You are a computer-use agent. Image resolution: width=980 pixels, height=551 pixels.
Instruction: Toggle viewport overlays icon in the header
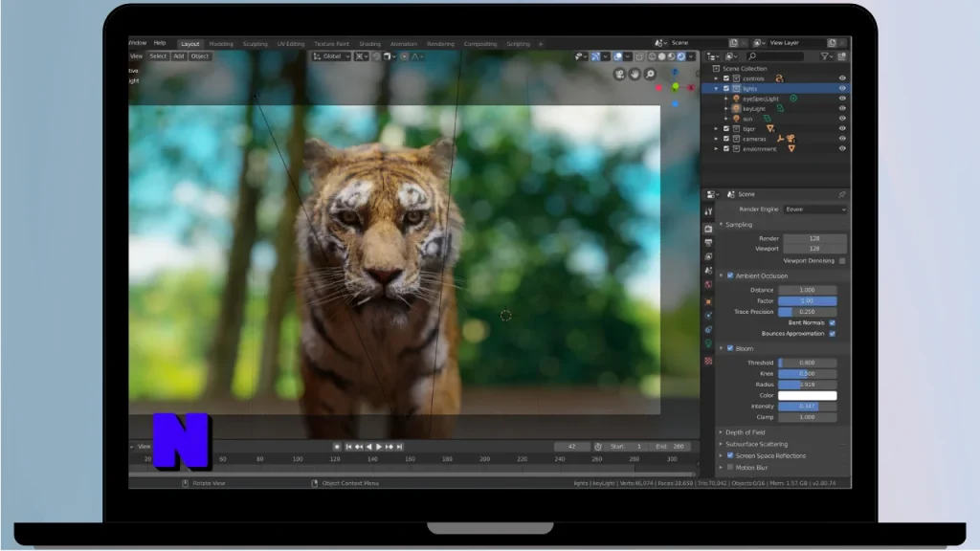[x=618, y=56]
